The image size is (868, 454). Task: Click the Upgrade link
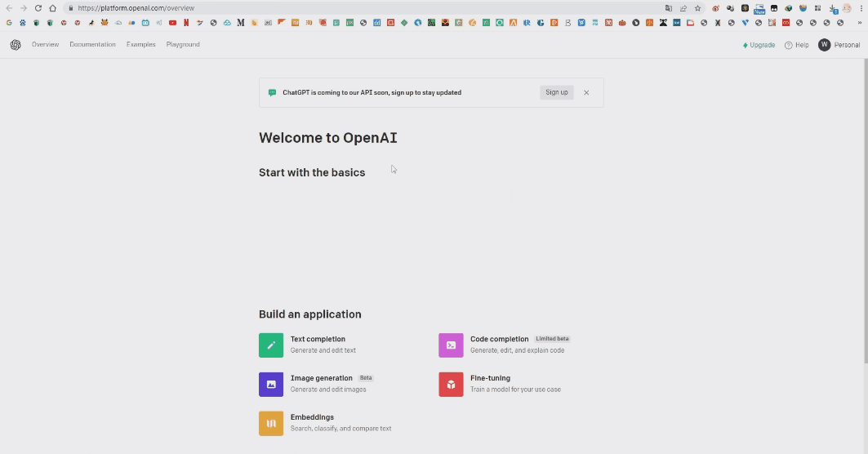point(759,45)
